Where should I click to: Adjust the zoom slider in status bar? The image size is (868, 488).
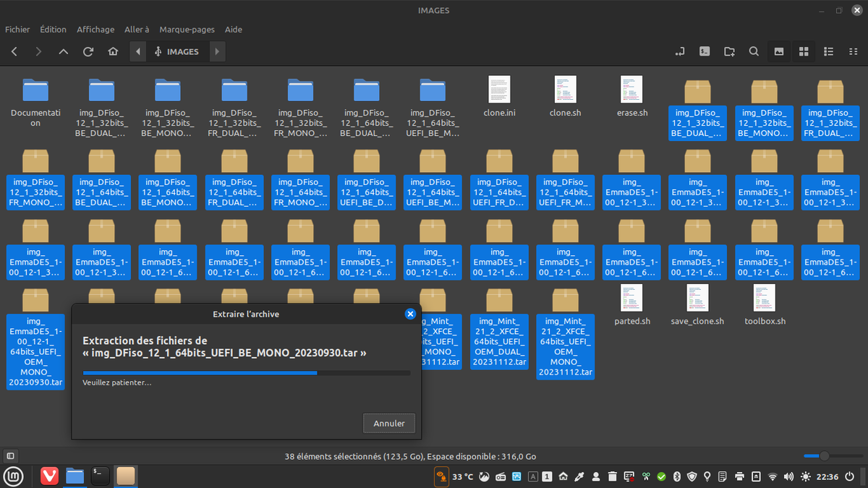click(833, 456)
